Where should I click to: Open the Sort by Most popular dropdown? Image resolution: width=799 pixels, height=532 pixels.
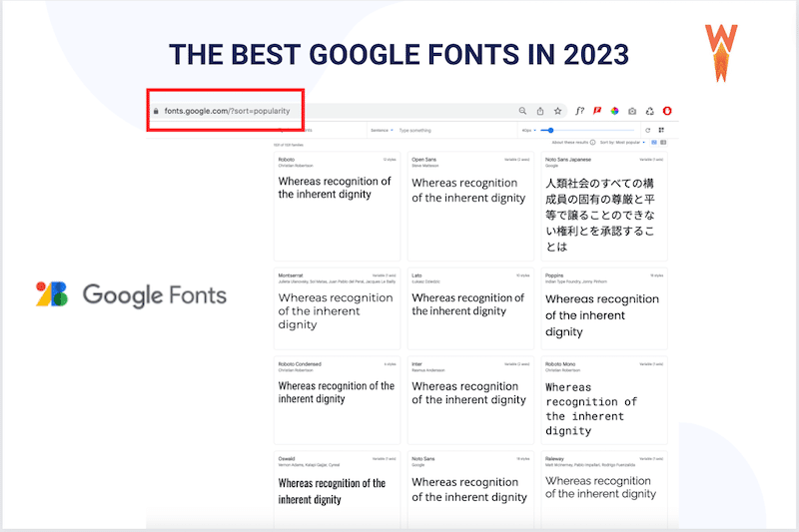click(x=622, y=143)
